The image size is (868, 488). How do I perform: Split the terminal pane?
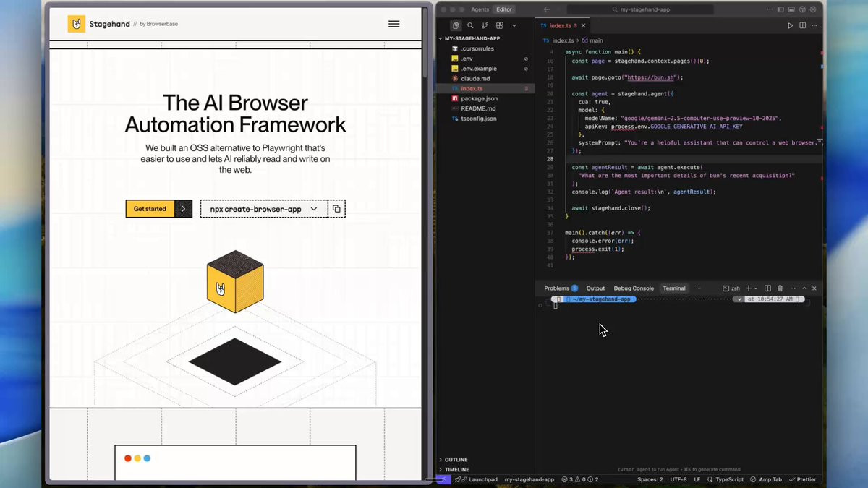[x=768, y=288]
